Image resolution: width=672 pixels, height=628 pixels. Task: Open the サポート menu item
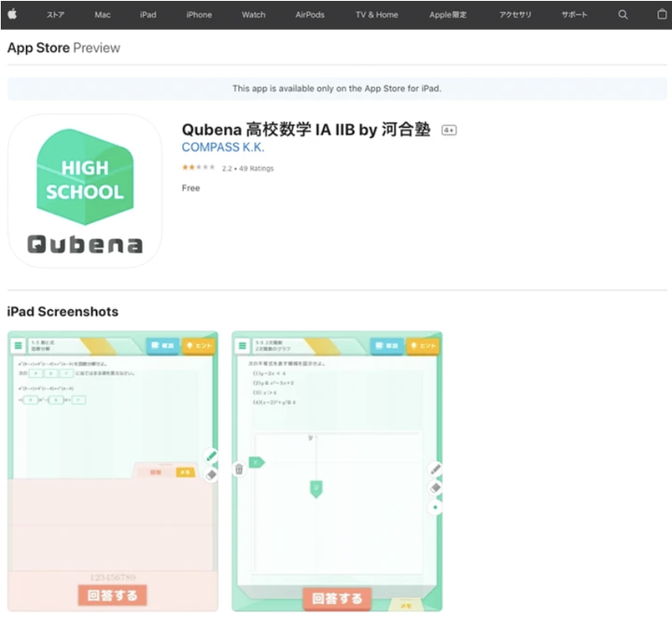pyautogui.click(x=574, y=15)
